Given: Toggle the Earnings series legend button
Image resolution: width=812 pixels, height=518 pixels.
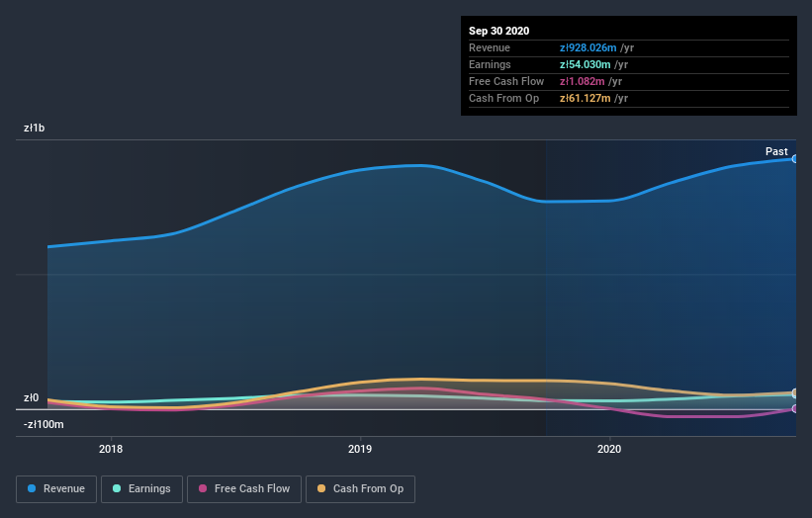Looking at the screenshot, I should point(141,489).
